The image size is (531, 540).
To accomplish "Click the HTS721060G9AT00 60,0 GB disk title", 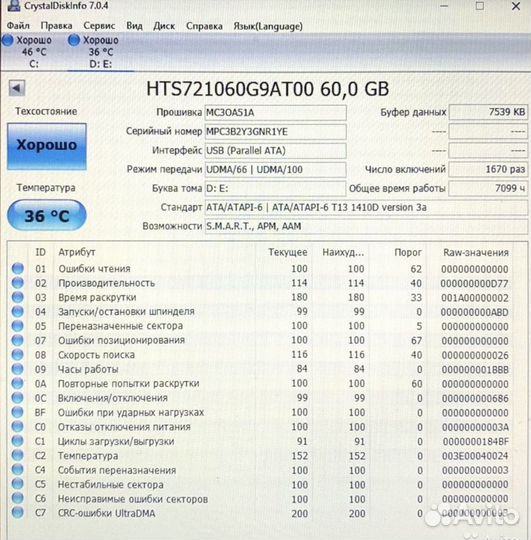I will 268,89.
